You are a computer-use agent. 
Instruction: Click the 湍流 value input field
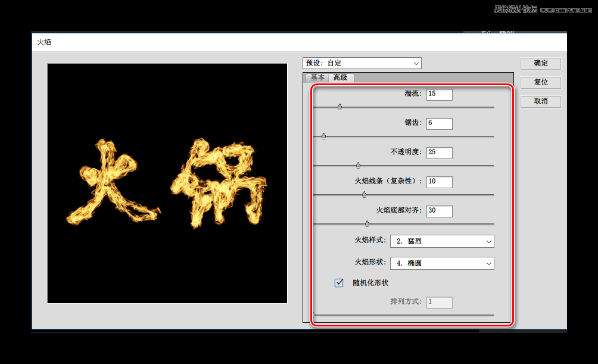click(440, 94)
